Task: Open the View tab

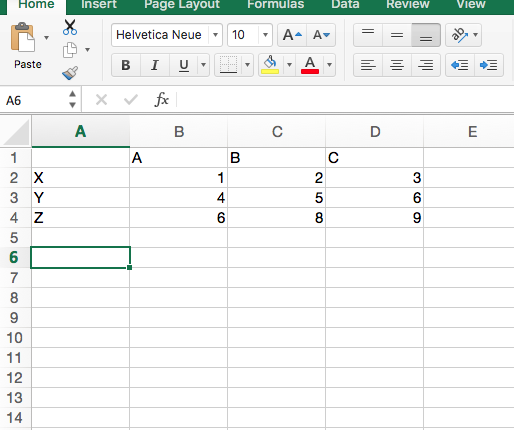Action: click(471, 4)
